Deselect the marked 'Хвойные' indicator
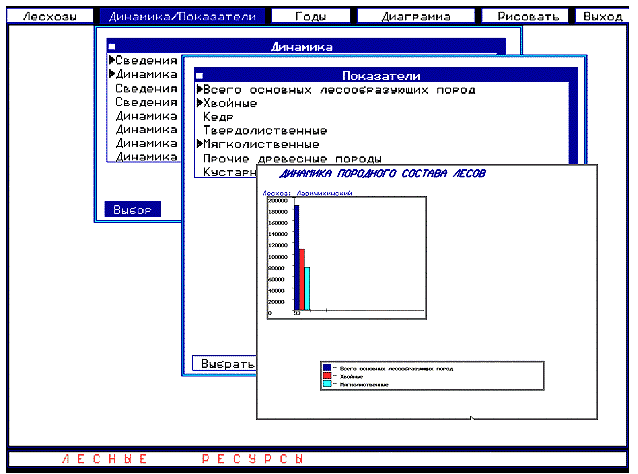Image resolution: width=638 pixels, height=474 pixels. click(230, 103)
